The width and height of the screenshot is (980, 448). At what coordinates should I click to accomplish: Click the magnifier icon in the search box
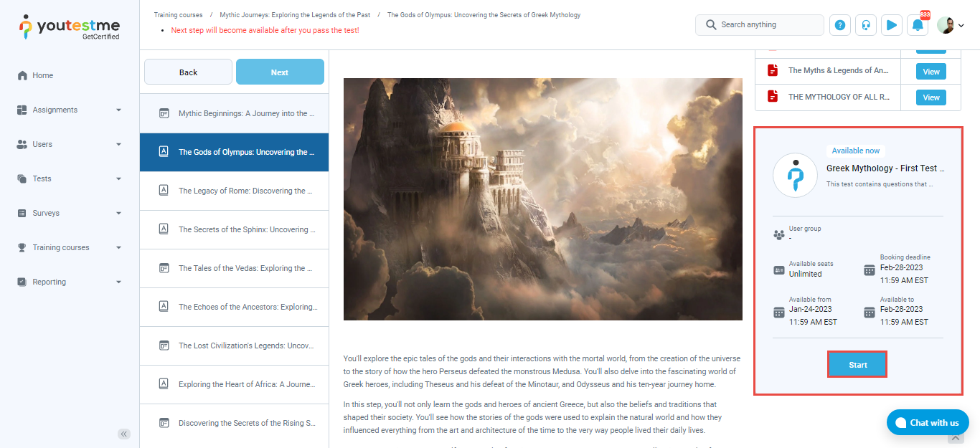point(711,24)
